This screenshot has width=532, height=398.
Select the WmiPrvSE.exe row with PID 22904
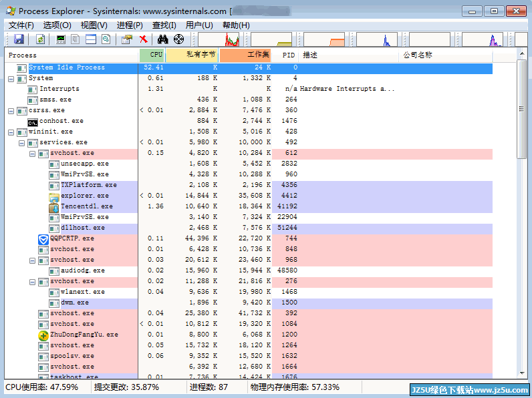[249, 217]
